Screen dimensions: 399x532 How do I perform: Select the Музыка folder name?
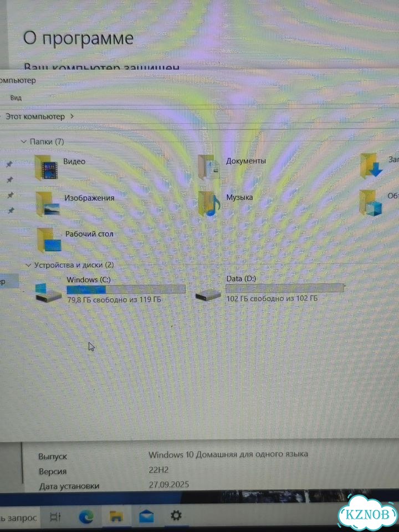pos(239,197)
